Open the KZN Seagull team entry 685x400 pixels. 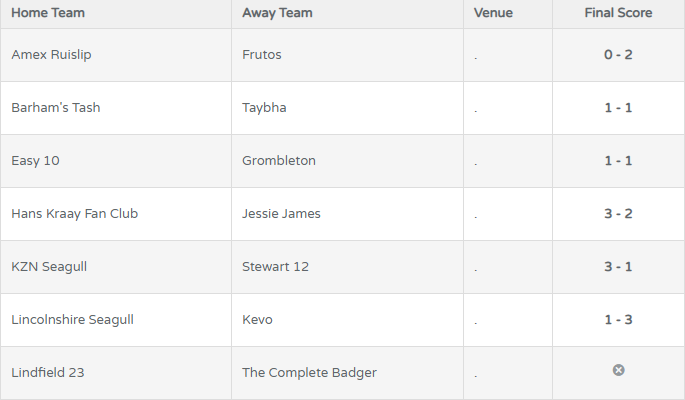49,267
